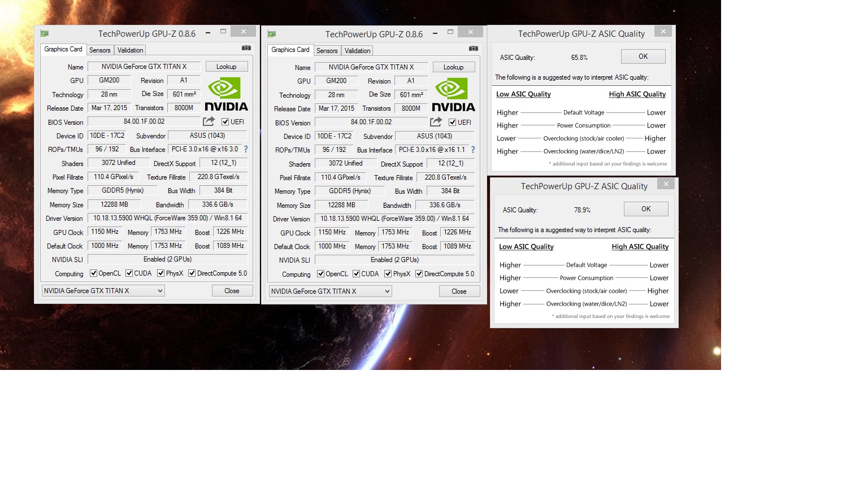The image size is (868, 488).
Task: Toggle DirectCompute 5.0 checkbox in the left GPU-Z window
Action: tap(192, 273)
